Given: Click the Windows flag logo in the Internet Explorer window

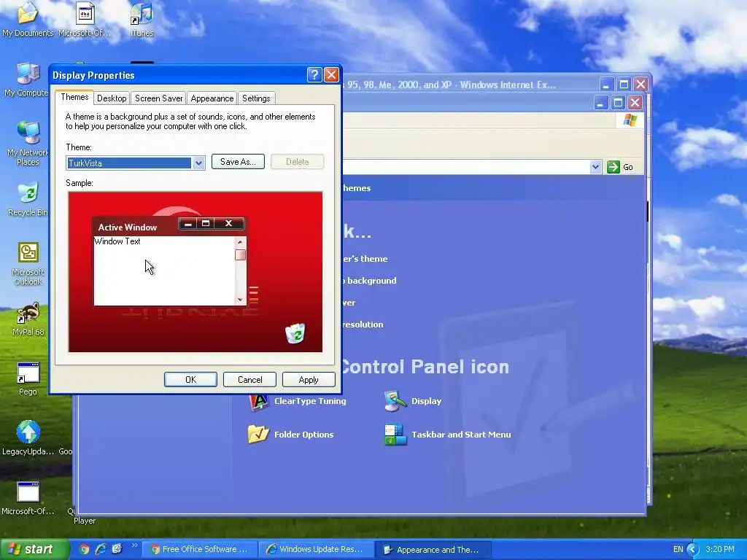Looking at the screenshot, I should tap(630, 120).
